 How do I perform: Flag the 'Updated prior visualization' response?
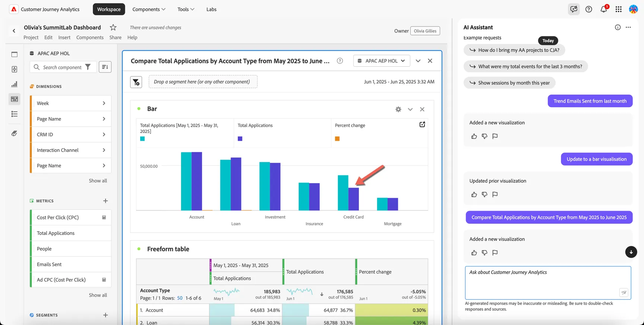click(x=495, y=194)
